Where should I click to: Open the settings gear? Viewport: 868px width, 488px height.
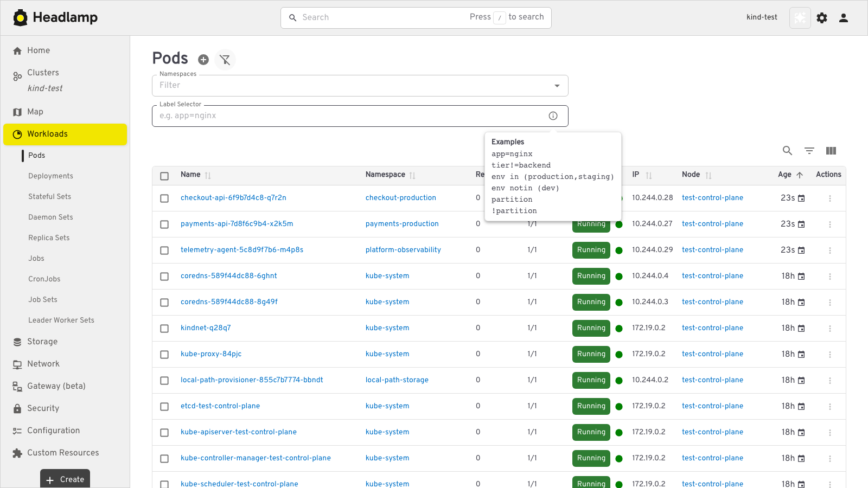pyautogui.click(x=822, y=18)
